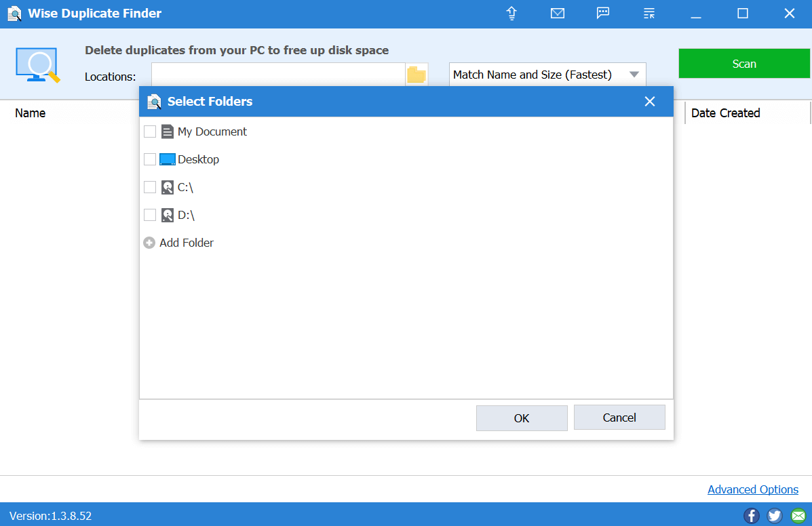The width and height of the screenshot is (812, 526).
Task: Click the Add Folder plus icon
Action: coord(149,243)
